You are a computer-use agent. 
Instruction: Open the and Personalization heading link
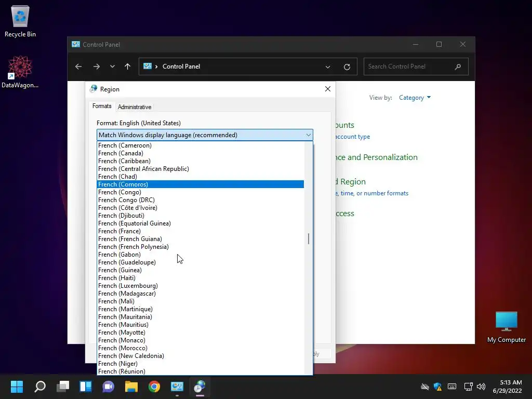tap(377, 157)
